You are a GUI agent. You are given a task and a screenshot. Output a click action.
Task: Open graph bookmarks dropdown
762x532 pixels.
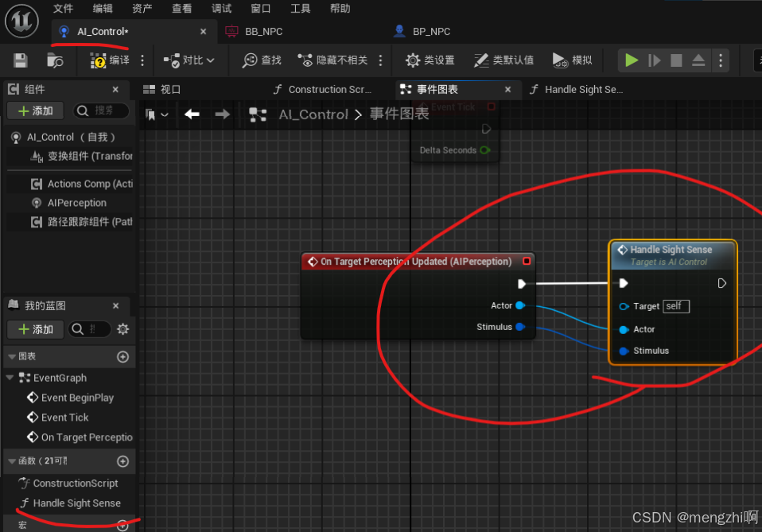click(x=157, y=115)
